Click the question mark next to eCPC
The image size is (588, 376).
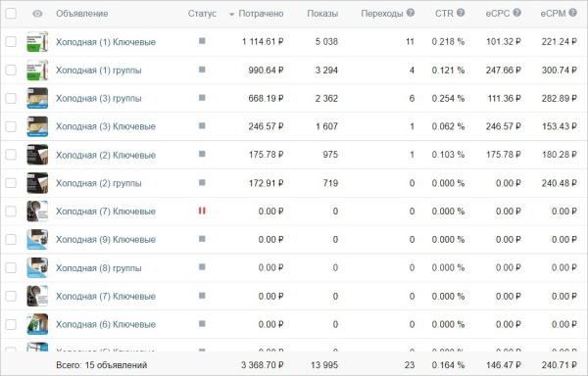click(x=517, y=13)
